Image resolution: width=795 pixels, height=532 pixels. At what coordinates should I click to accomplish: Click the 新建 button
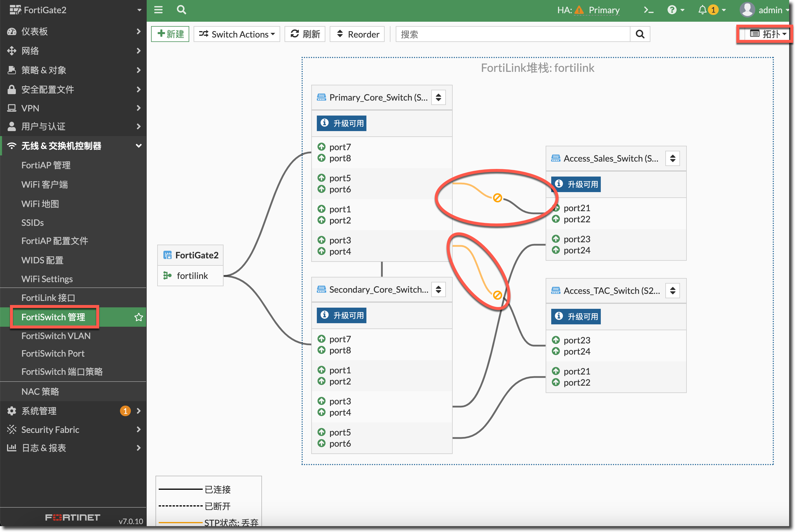pos(170,34)
